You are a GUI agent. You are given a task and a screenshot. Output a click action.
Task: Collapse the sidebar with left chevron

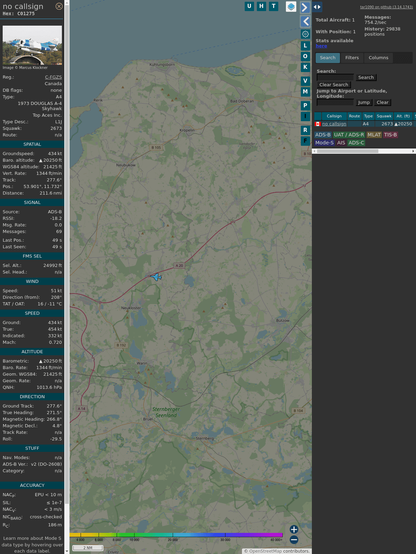coord(305,21)
